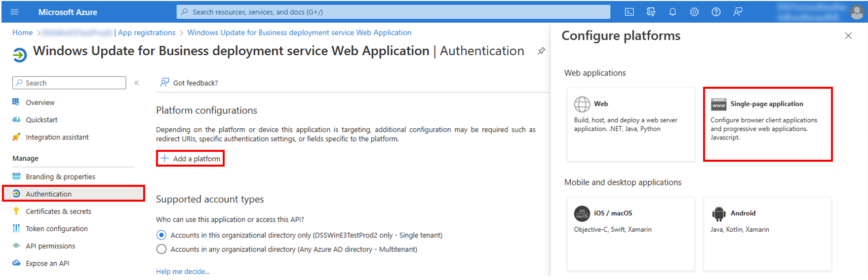The width and height of the screenshot is (868, 280).
Task: Choose the Android platform card
Action: coord(767,234)
